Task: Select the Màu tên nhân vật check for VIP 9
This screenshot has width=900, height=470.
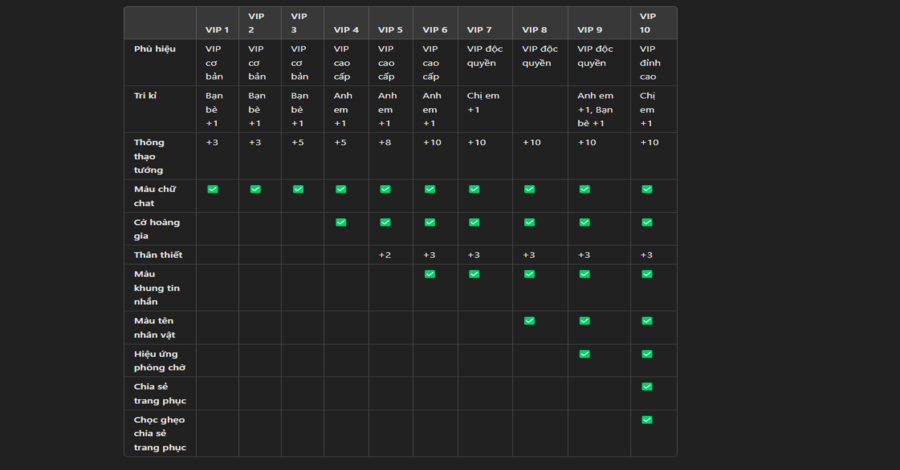Action: point(585,320)
